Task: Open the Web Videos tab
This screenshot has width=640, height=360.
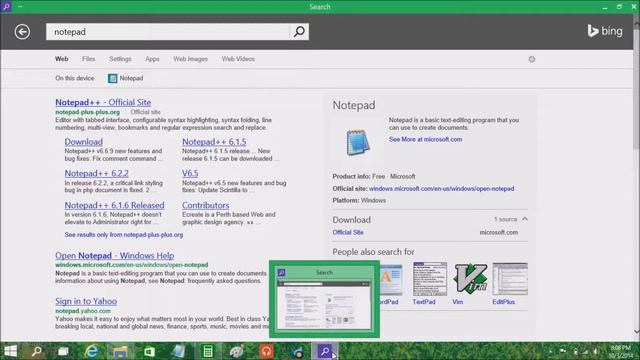Action: 238,59
